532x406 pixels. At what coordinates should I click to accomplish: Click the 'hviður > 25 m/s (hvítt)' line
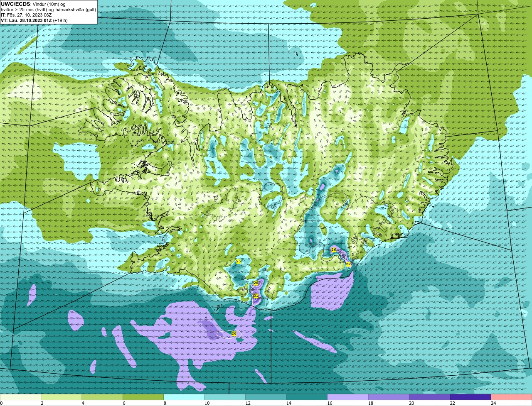tap(25, 10)
